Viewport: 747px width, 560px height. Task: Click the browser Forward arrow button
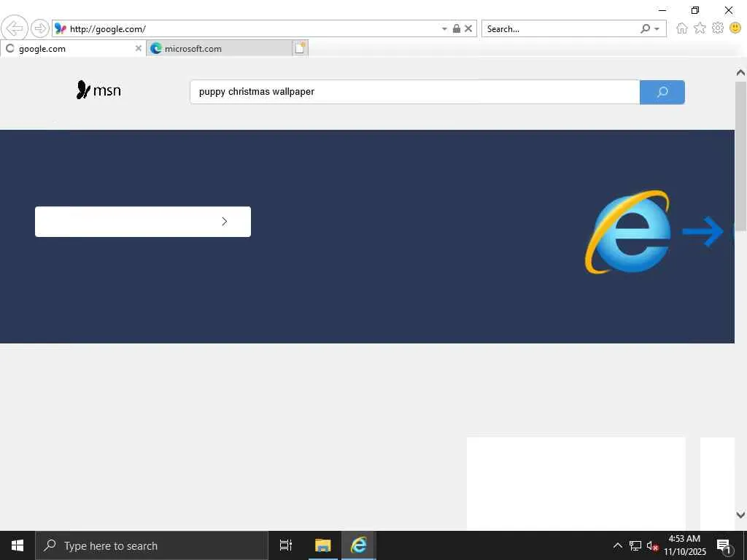pos(40,28)
